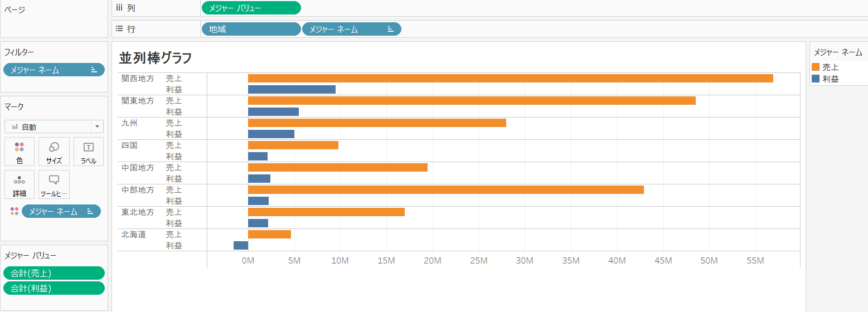Click the columns shelf icon beside 列
The width and height of the screenshot is (868, 312).
click(119, 8)
